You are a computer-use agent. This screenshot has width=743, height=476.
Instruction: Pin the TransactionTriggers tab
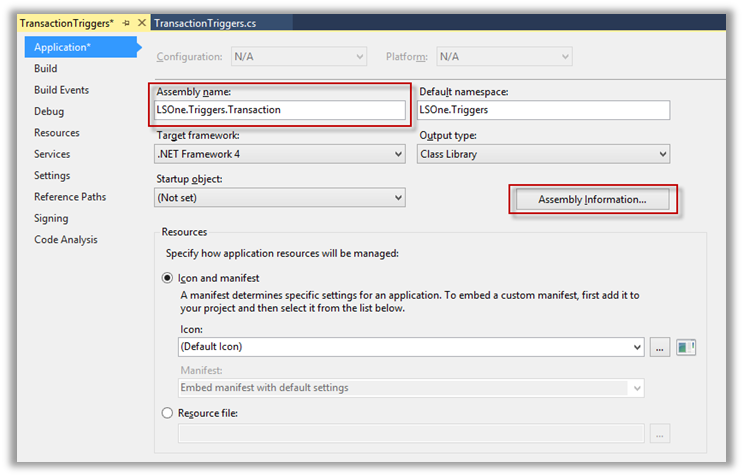(x=126, y=23)
